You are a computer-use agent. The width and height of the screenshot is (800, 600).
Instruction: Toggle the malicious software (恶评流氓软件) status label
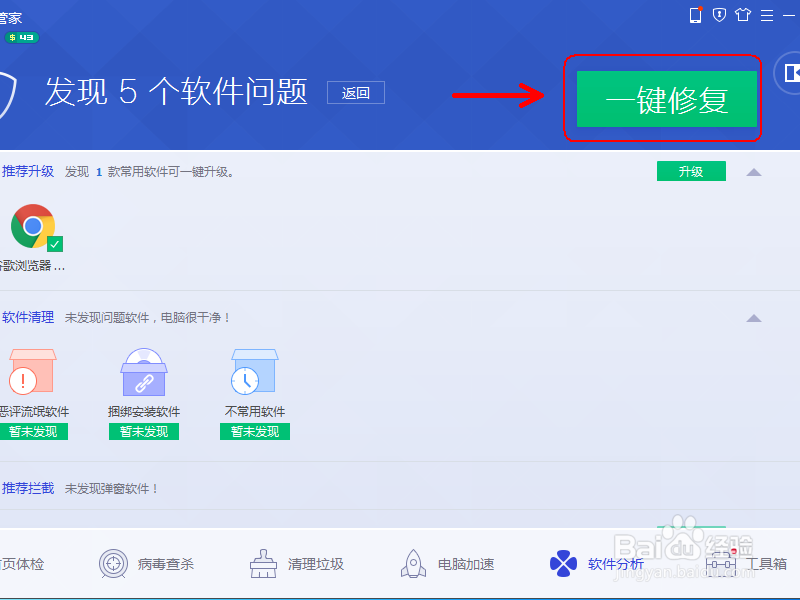coord(34,431)
